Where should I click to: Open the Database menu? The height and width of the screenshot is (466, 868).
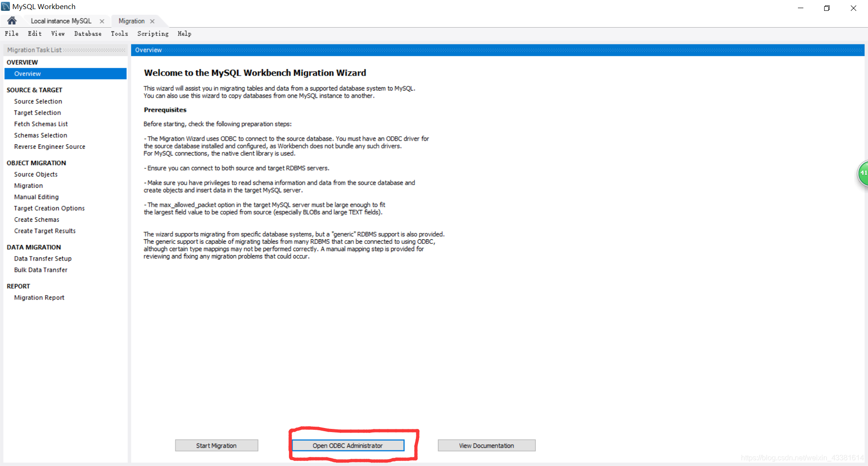click(88, 33)
